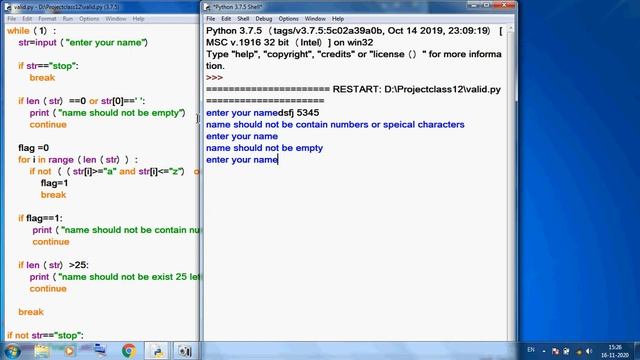Click 'str=input' line in editor
This screenshot has width=640, height=360.
tap(83, 42)
